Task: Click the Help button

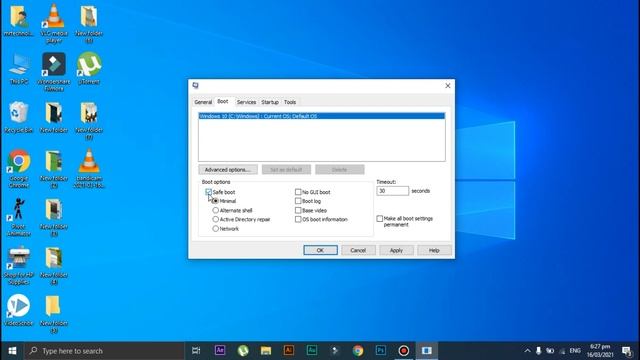Action: coord(434,250)
